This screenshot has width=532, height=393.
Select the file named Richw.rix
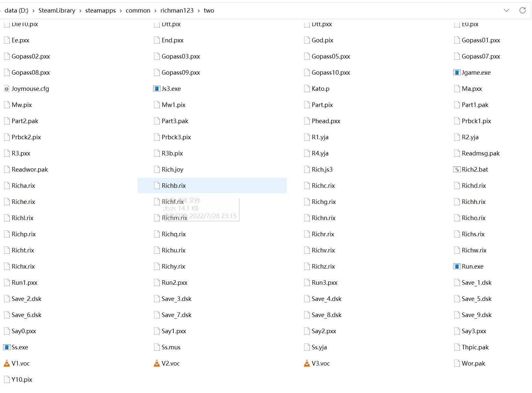pyautogui.click(x=474, y=250)
